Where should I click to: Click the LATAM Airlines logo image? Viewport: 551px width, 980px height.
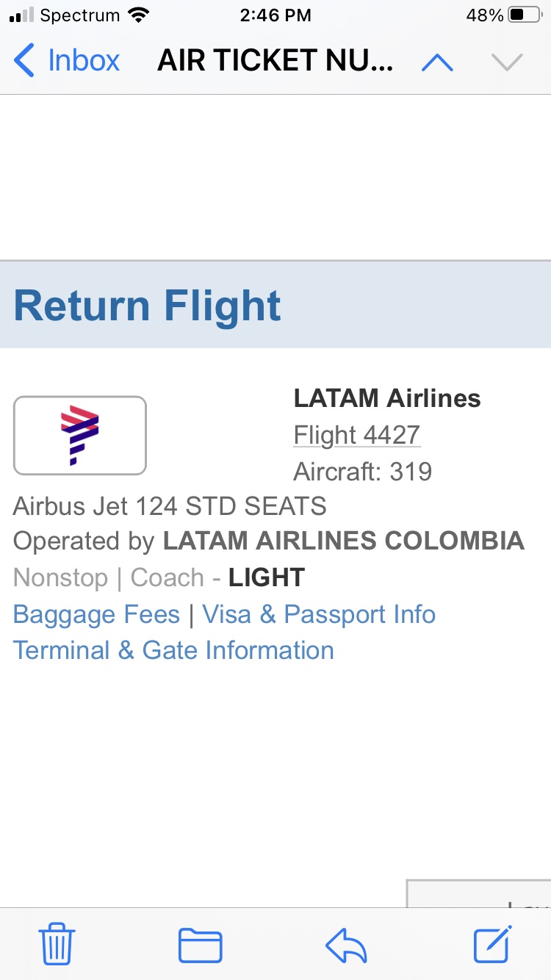[x=80, y=435]
